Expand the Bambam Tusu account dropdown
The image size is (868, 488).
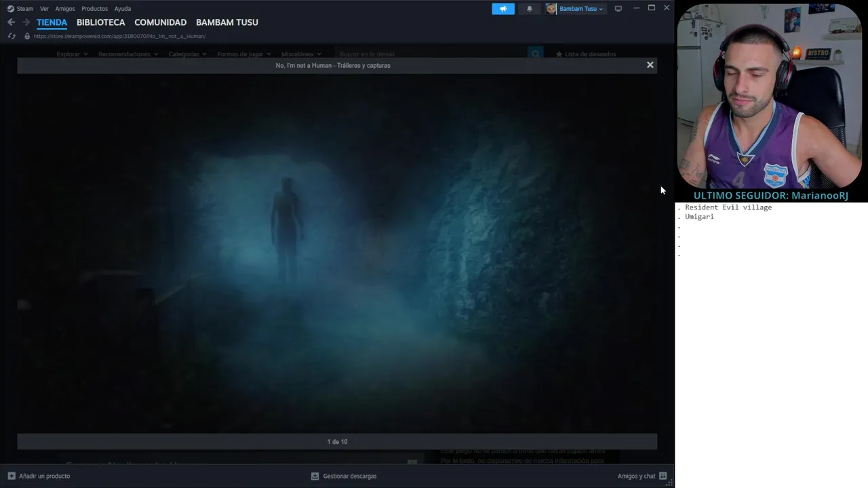[x=575, y=9]
